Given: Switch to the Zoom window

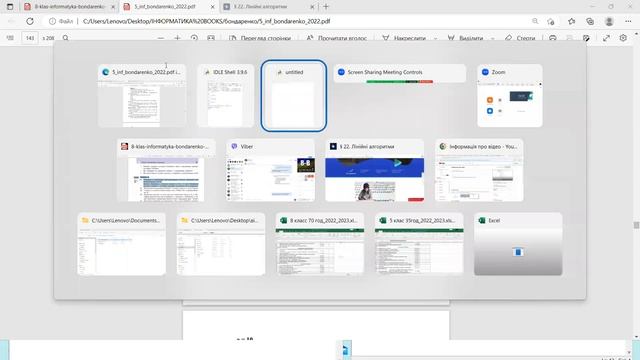Looking at the screenshot, I should click(x=510, y=96).
